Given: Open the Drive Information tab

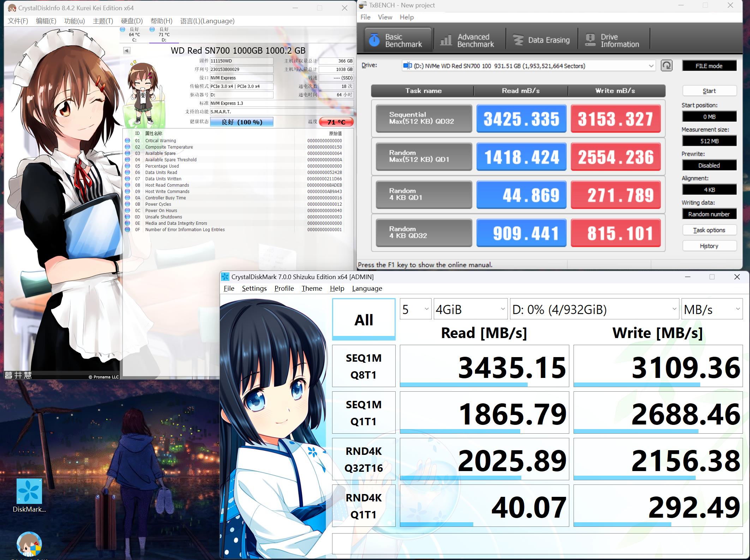Looking at the screenshot, I should pyautogui.click(x=613, y=40).
